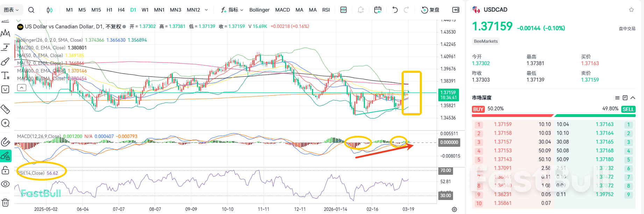Viewport: 644px width, 214px height.
Task: Change candlestick chart style
Action: click(x=50, y=10)
